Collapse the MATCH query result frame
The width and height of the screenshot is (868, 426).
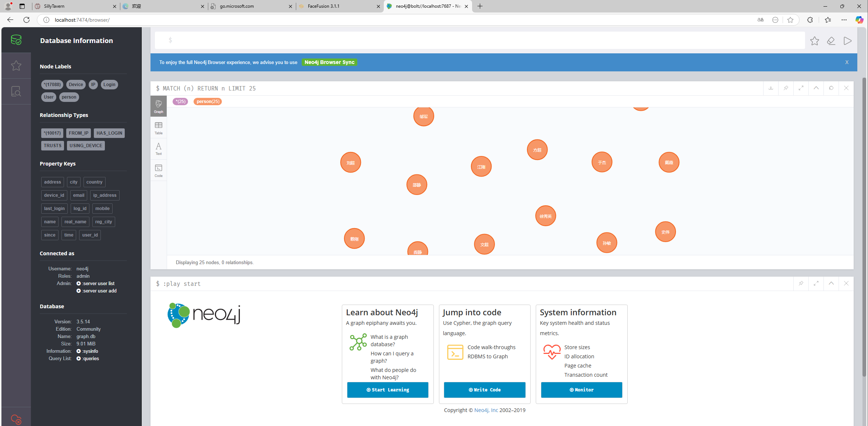(x=816, y=88)
